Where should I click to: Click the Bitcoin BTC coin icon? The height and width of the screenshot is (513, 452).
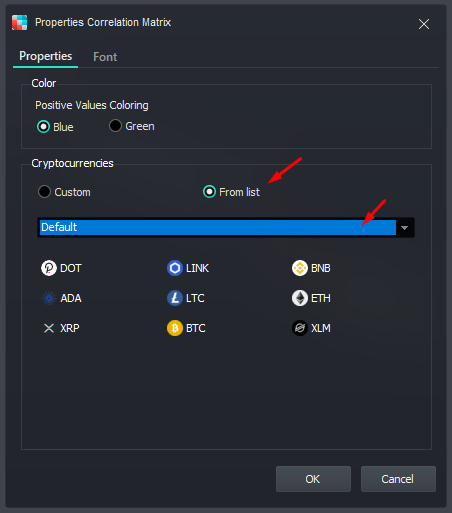[175, 328]
